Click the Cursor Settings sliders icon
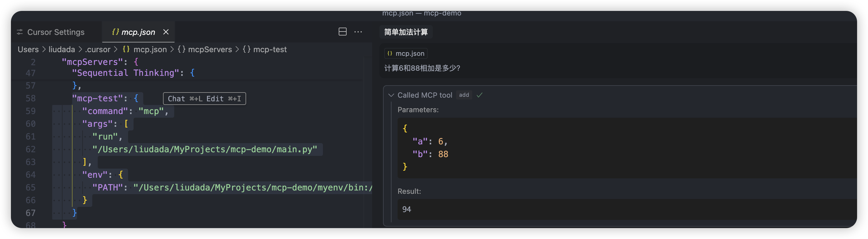Screen dimensions: 868x239 point(20,32)
